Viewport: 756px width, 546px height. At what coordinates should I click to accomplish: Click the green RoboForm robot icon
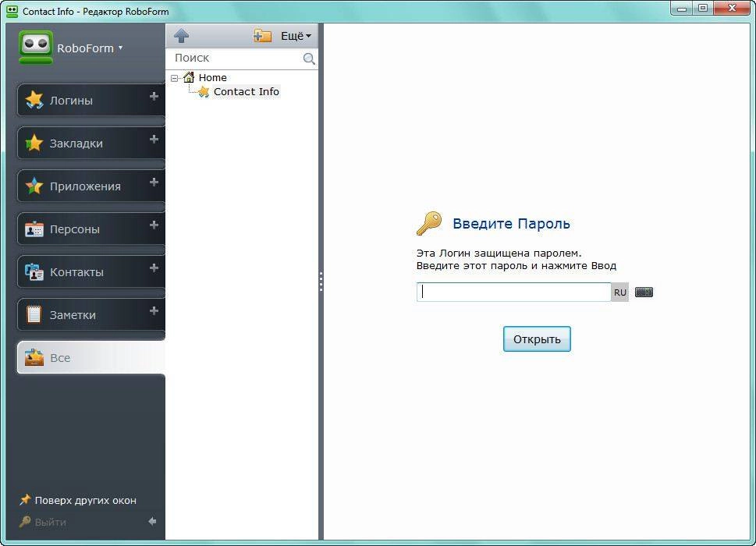point(36,48)
